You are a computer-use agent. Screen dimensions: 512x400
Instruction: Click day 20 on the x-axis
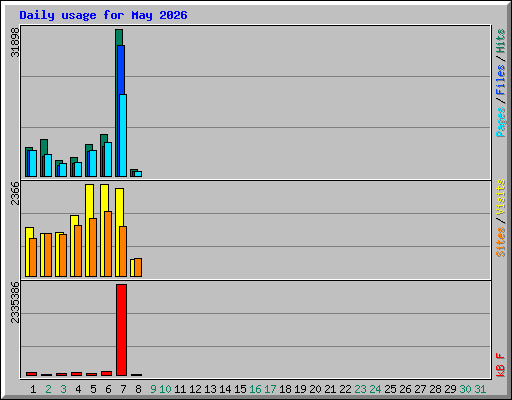coord(315,389)
